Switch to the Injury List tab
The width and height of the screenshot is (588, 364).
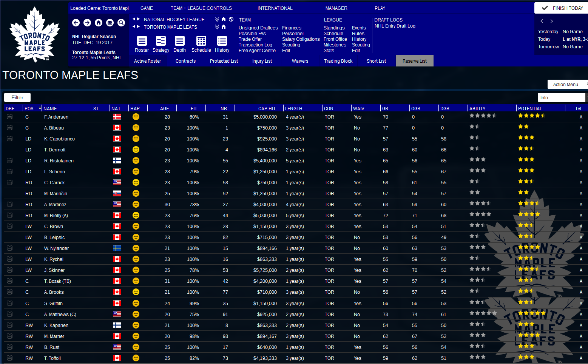262,61
